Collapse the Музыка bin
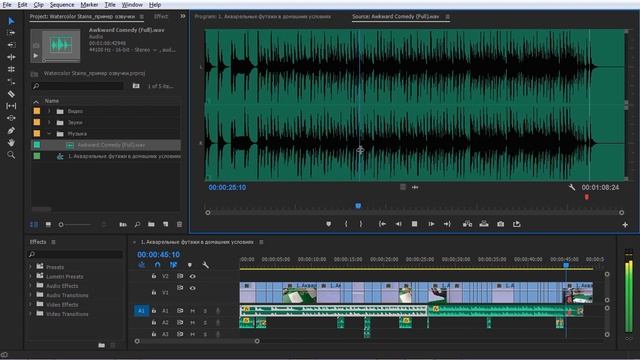Screen dimensions: 640x360 tap(49, 134)
